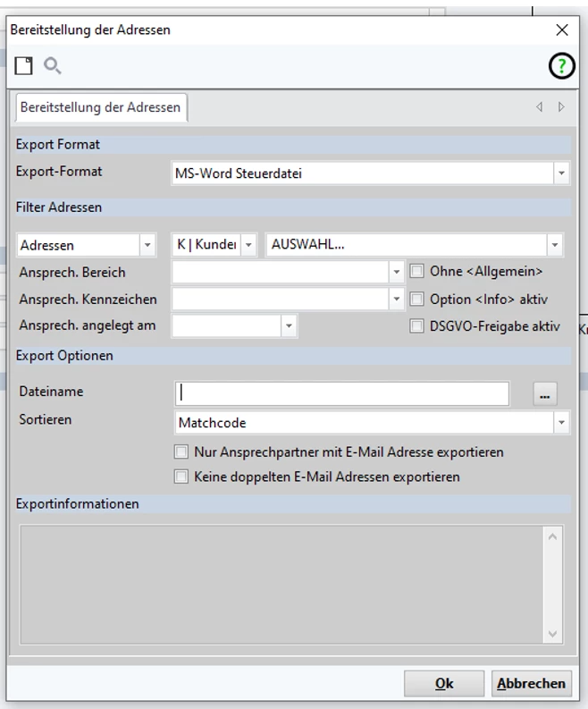Toggle the Option <Info> aktiv checkbox

(x=416, y=299)
